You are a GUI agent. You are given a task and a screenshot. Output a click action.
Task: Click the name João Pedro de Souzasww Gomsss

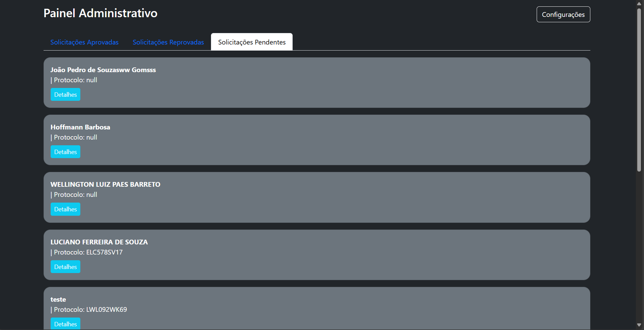point(103,70)
